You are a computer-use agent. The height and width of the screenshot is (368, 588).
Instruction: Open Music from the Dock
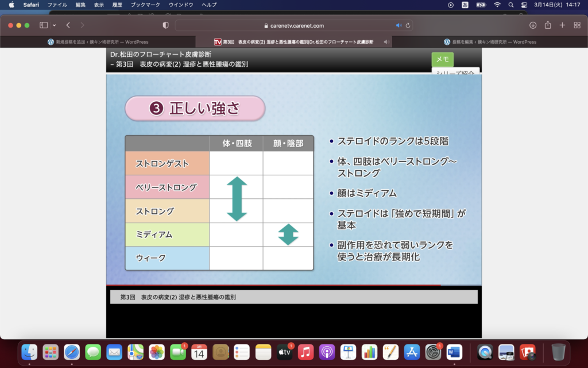tap(306, 353)
